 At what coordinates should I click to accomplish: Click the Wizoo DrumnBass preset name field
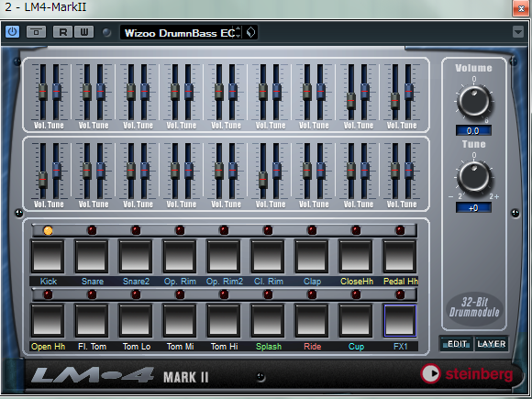180,33
